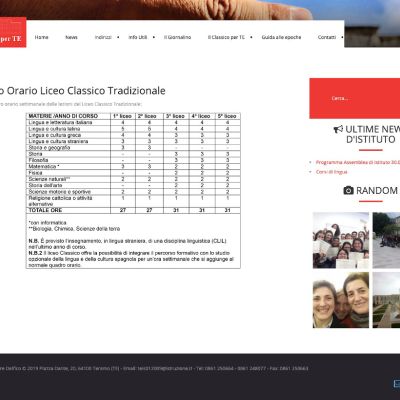
Task: Open Il Classico per TE menu
Action: (x=226, y=37)
